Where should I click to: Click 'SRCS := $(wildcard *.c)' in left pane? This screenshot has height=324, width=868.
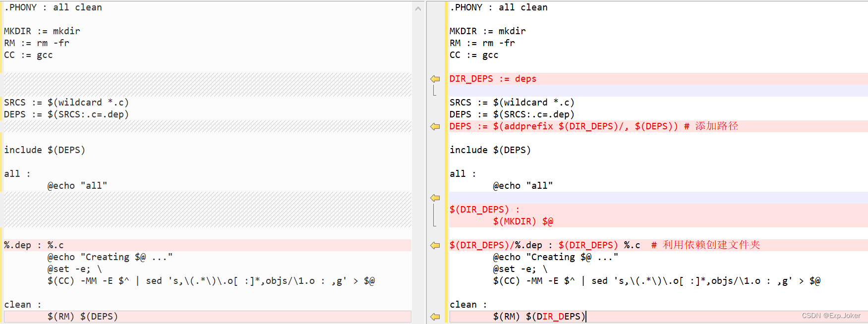pos(66,103)
